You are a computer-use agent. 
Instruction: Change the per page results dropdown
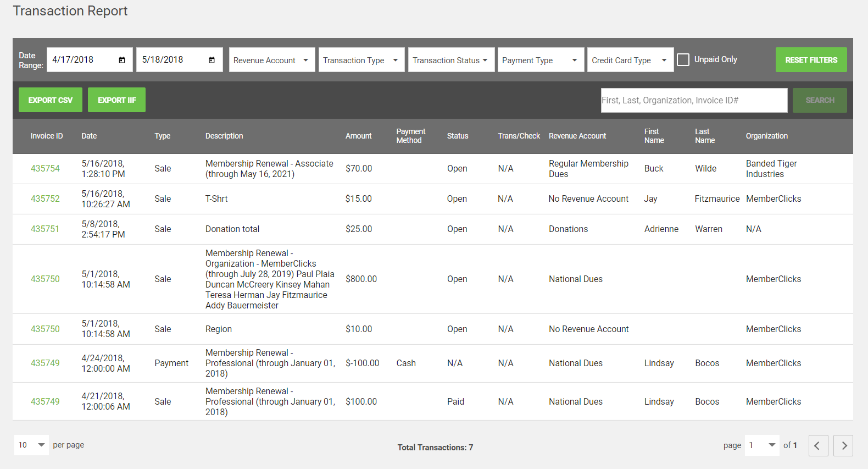[x=31, y=445]
